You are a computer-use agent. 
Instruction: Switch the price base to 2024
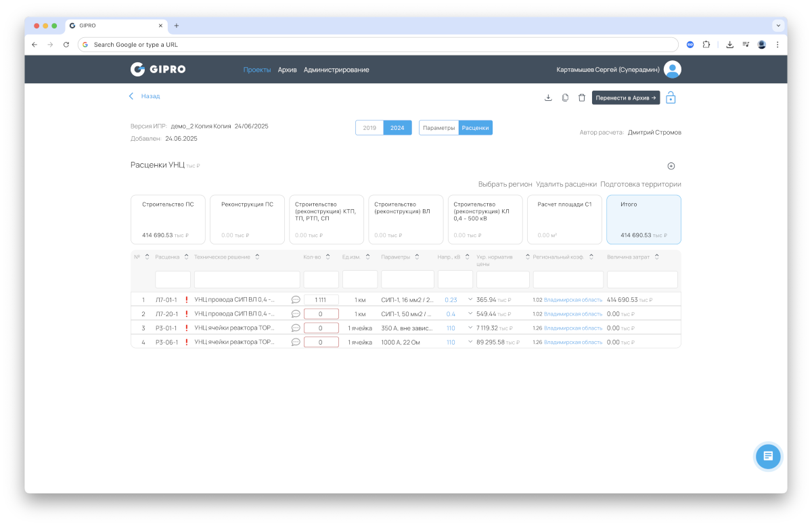397,128
